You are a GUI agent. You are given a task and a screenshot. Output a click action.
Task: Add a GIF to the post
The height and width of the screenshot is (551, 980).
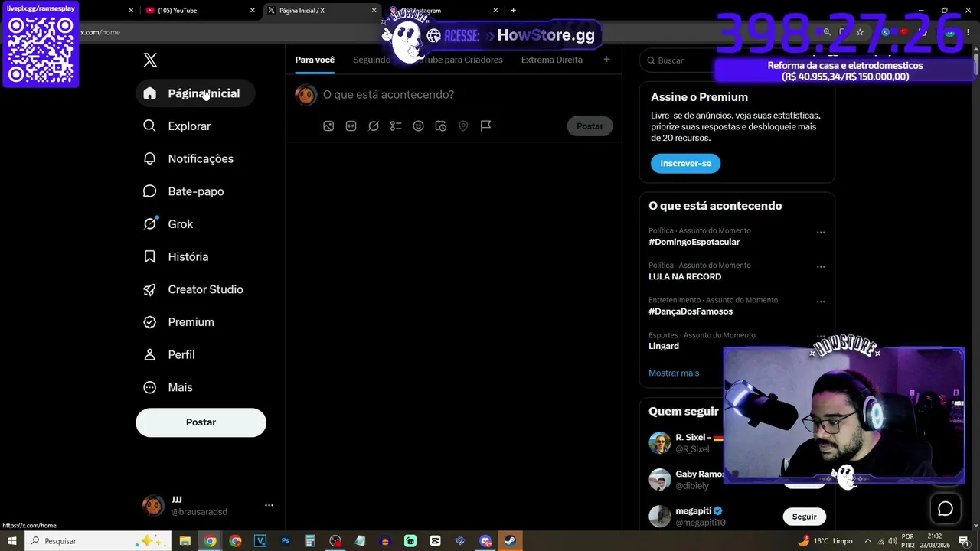pyautogui.click(x=351, y=126)
